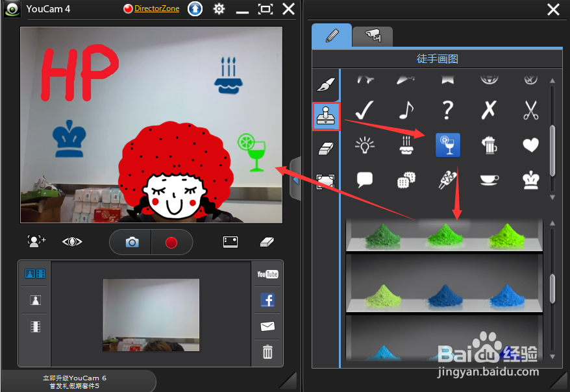Click the color list scroll down arrow
The width and height of the screenshot is (570, 392).
point(552,357)
